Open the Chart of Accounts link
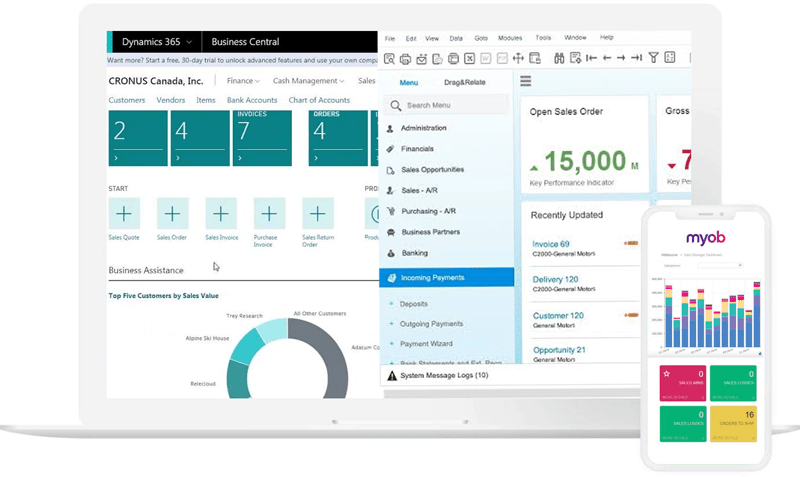The width and height of the screenshot is (800, 477). coord(319,101)
